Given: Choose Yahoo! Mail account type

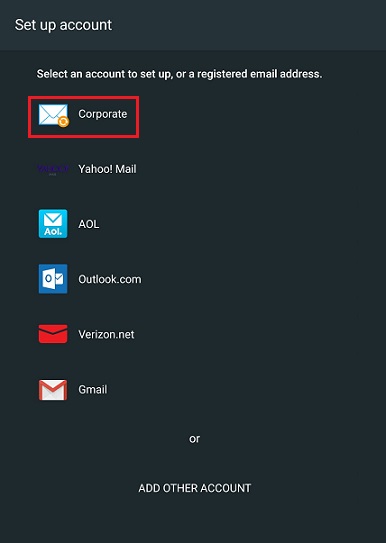Looking at the screenshot, I should [107, 169].
